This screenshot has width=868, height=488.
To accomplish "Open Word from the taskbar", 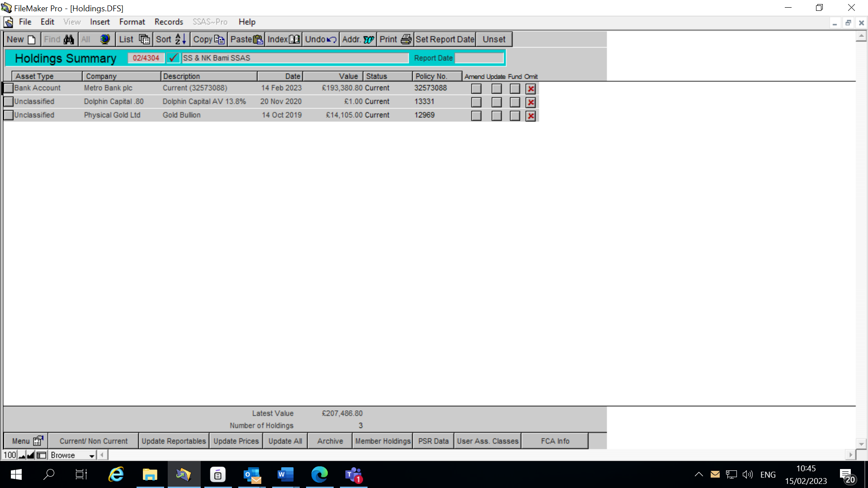I will (285, 474).
